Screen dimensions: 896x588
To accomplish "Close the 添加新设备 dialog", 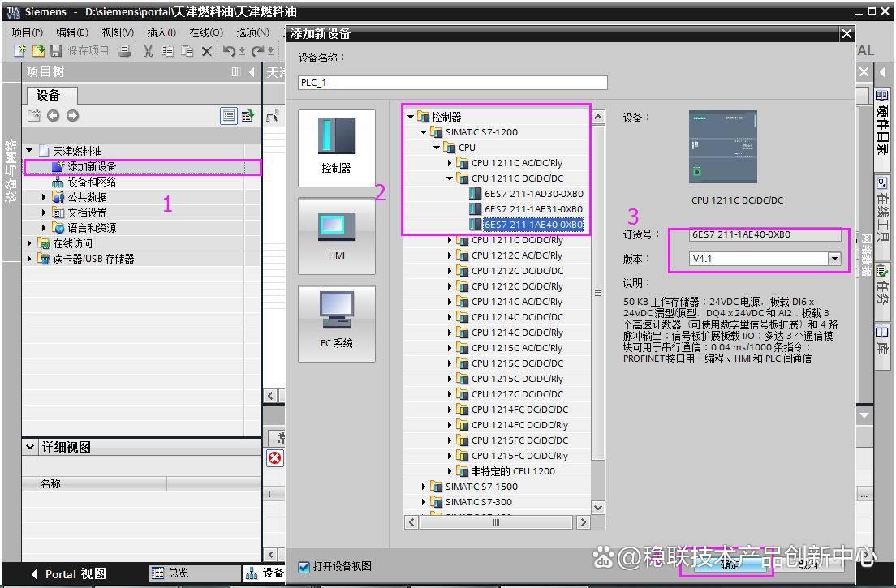I will click(846, 34).
